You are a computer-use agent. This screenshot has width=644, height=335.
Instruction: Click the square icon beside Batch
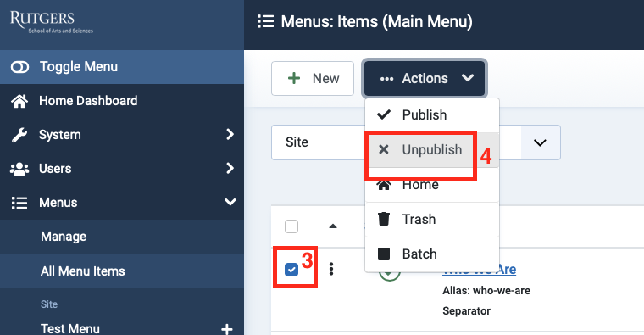pyautogui.click(x=384, y=254)
